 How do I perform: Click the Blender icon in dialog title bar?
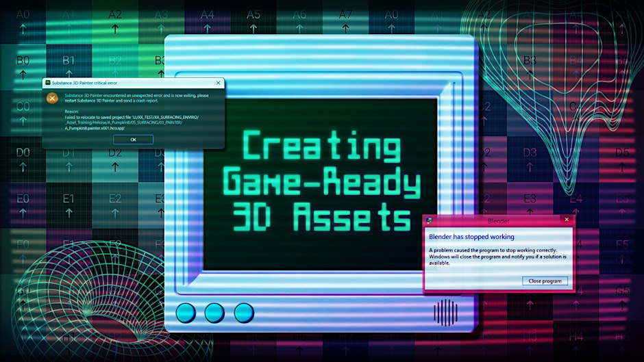[x=429, y=221]
